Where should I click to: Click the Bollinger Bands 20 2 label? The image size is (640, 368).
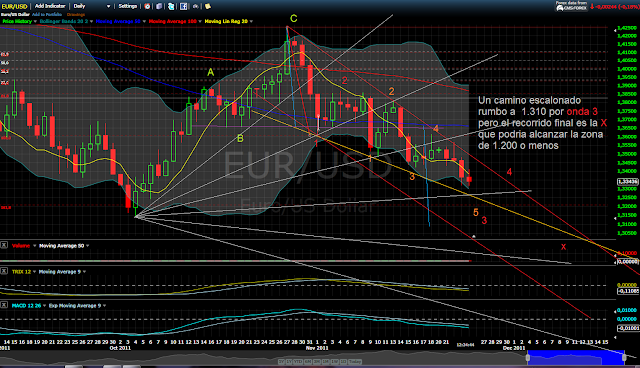pyautogui.click(x=64, y=21)
